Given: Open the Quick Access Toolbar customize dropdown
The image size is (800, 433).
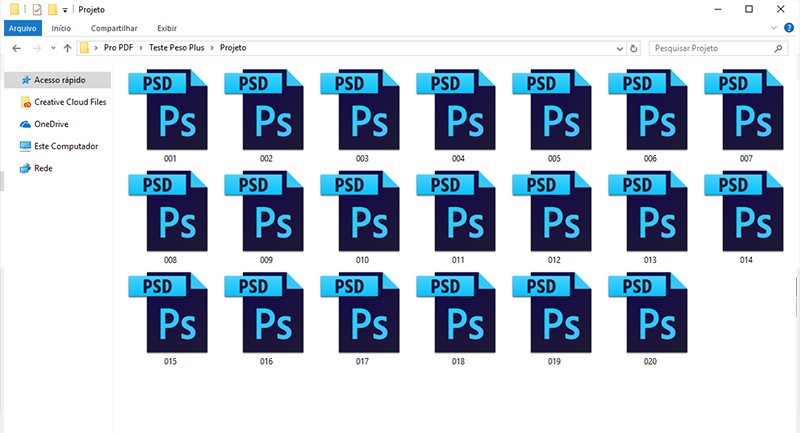Looking at the screenshot, I should click(65, 9).
